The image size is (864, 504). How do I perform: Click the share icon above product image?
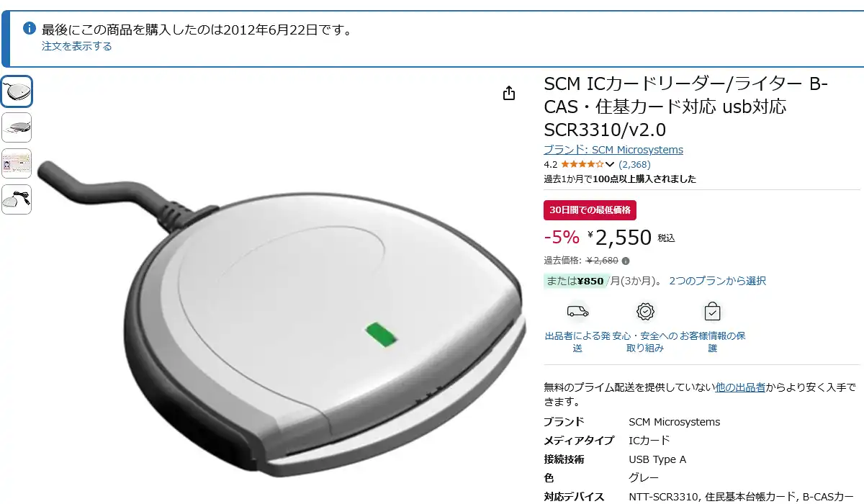509,93
